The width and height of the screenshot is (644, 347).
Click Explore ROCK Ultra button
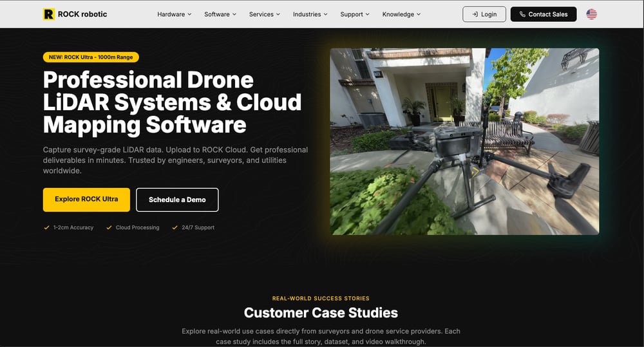pyautogui.click(x=86, y=200)
